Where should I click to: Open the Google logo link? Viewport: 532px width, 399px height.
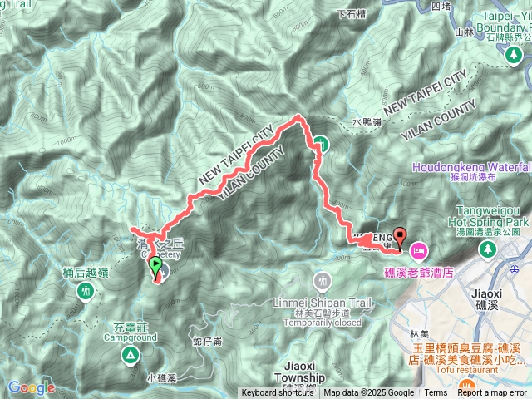(32, 388)
